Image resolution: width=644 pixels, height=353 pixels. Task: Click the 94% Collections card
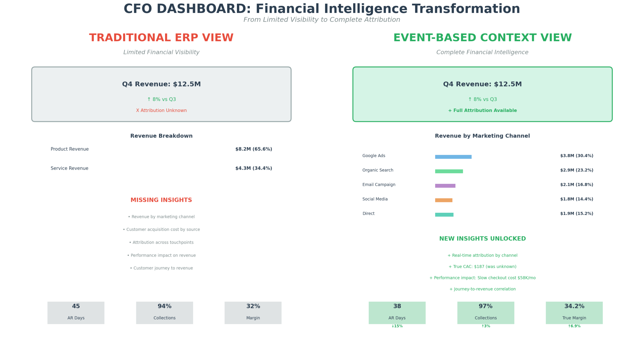[164, 313]
